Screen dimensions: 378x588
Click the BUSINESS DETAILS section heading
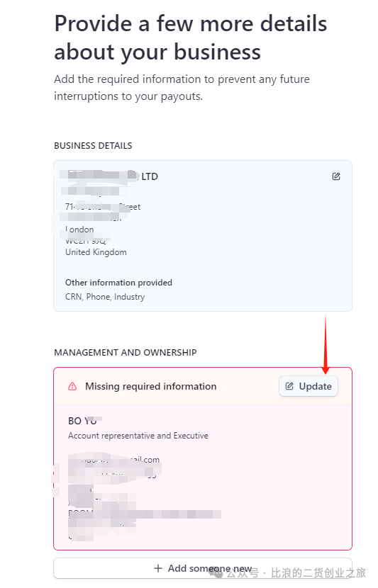tap(93, 145)
